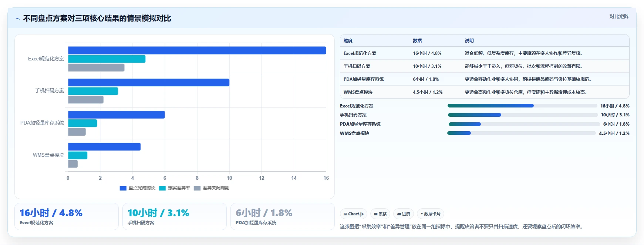Click the 手机扫码方案 progress bar
This screenshot has height=245, width=644.
click(523, 115)
